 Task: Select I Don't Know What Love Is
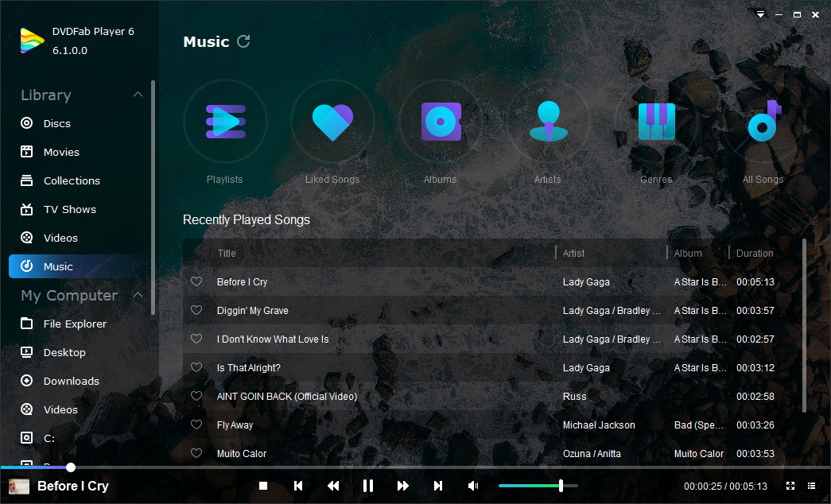[491, 339]
